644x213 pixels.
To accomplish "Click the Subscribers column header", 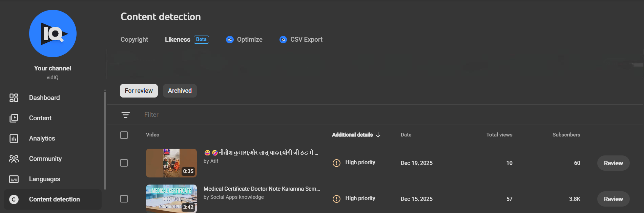I will (x=566, y=135).
